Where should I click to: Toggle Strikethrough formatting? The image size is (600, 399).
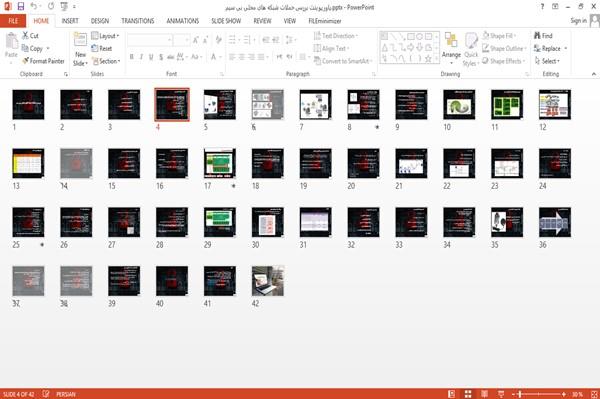pos(171,57)
